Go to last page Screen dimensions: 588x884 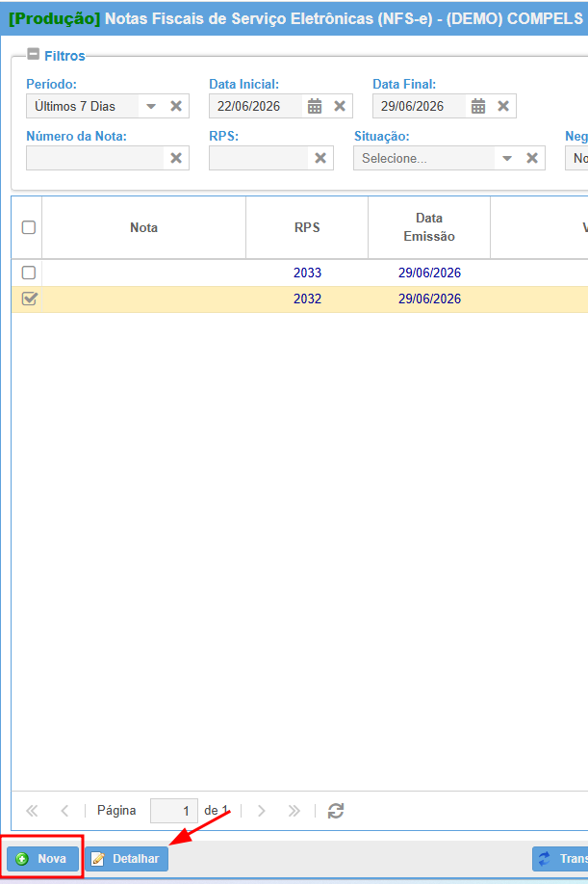point(294,811)
